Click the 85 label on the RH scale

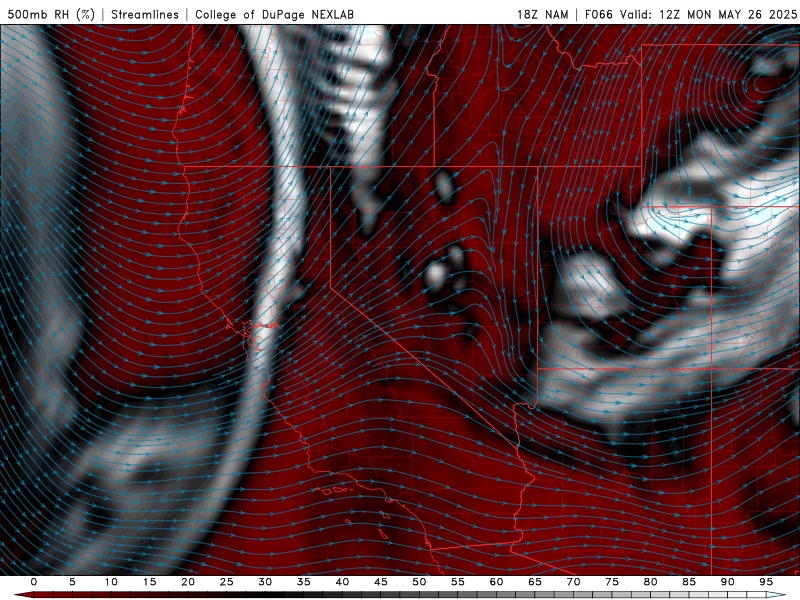coord(688,582)
